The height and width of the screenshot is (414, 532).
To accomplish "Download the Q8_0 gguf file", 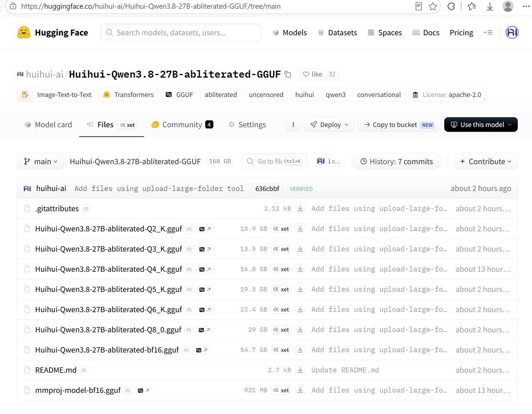I will tap(300, 330).
